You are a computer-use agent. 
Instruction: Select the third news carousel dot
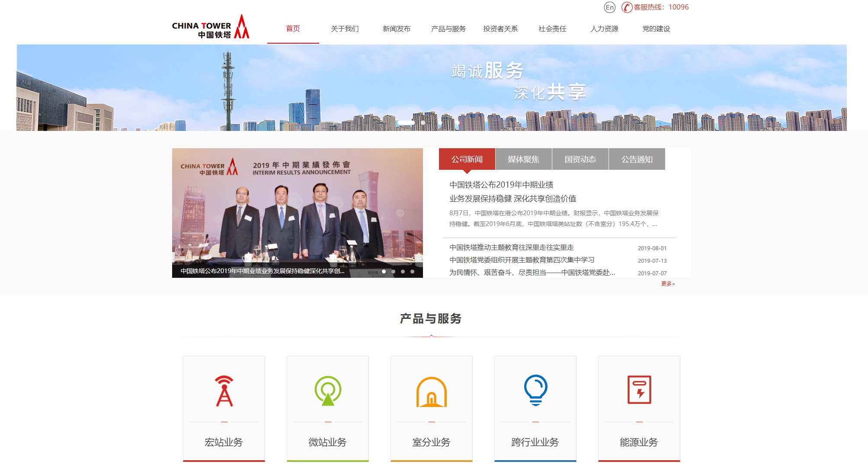click(x=403, y=272)
